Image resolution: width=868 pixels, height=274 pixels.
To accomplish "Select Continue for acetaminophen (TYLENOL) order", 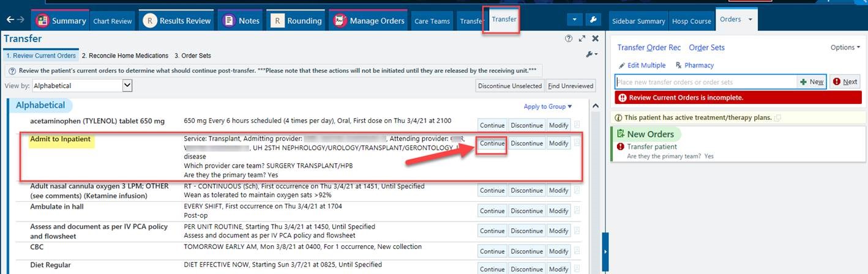I will coord(492,125).
